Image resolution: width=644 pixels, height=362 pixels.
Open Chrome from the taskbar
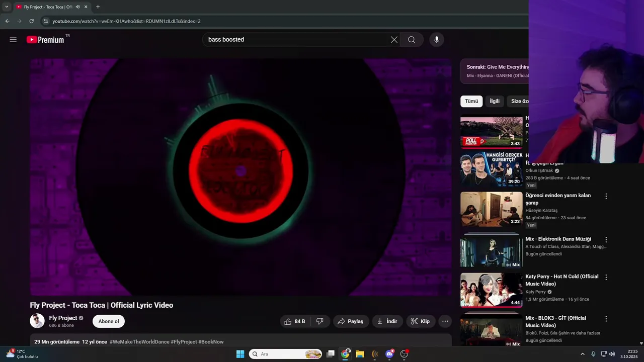[345, 354]
